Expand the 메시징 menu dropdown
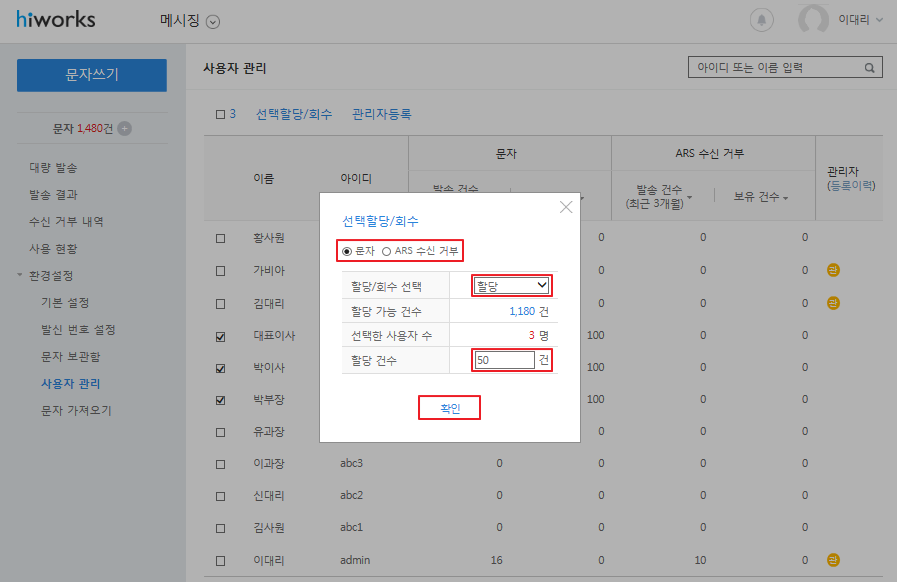The image size is (897, 582). click(x=212, y=22)
